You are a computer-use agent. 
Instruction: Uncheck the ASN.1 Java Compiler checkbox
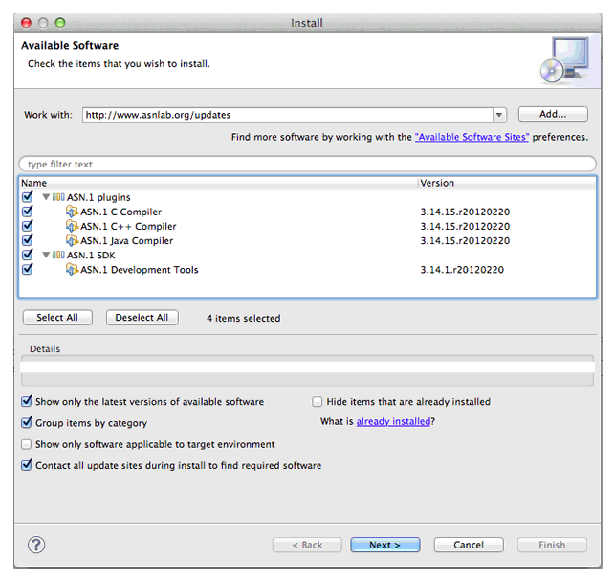tap(27, 241)
